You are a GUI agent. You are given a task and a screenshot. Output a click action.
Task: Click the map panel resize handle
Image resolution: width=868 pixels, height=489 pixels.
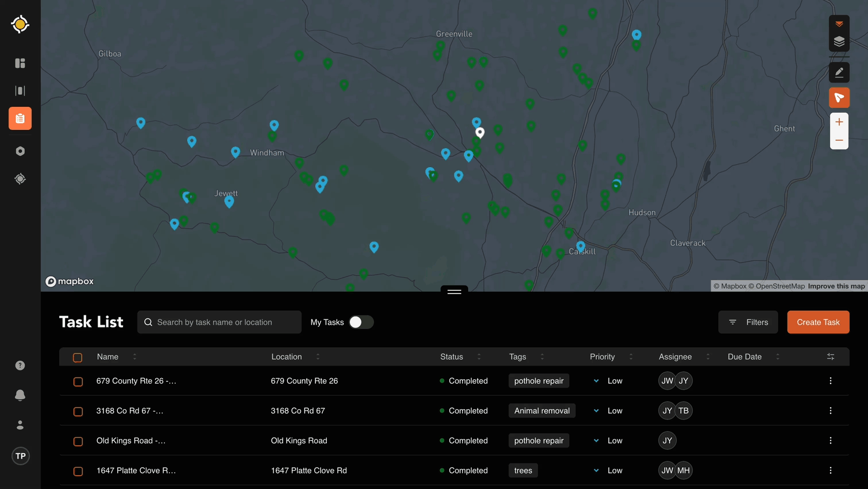pos(454,291)
